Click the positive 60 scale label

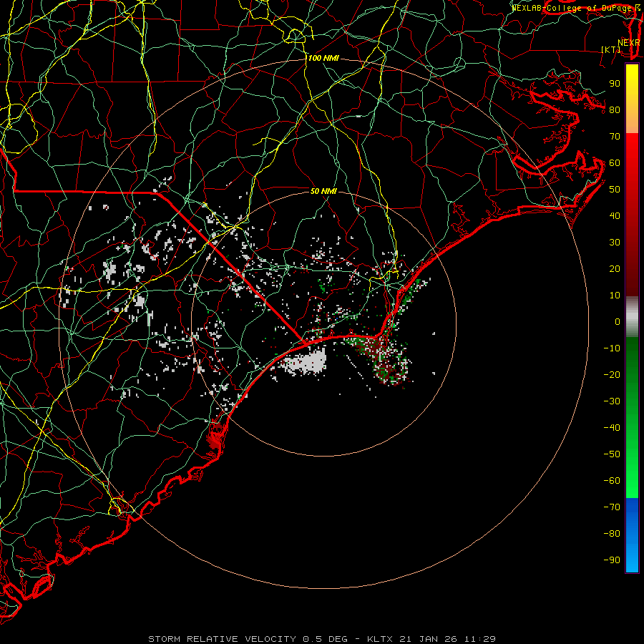tap(615, 163)
